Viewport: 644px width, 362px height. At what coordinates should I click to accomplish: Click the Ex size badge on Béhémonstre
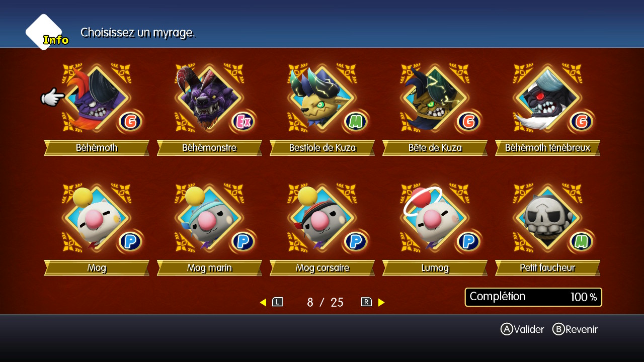point(243,122)
